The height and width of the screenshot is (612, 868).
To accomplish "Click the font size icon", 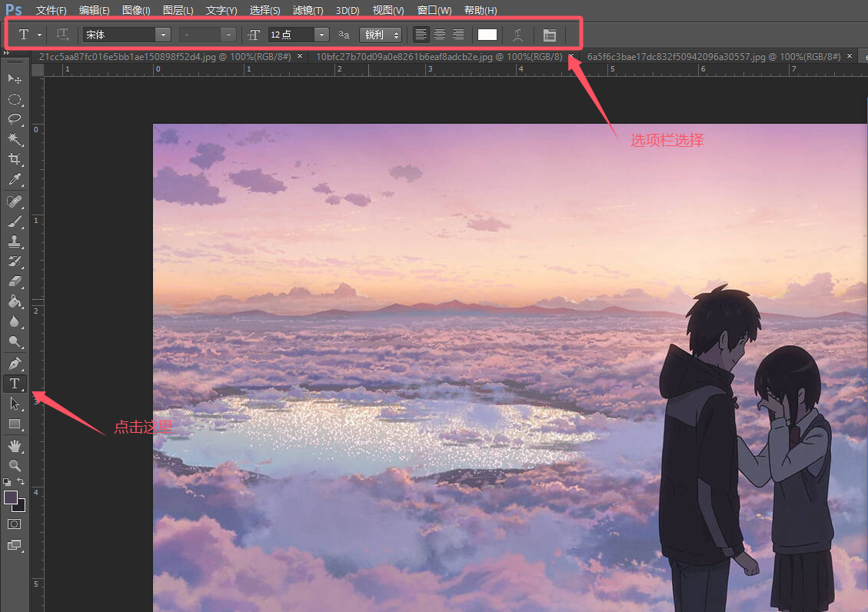I will pyautogui.click(x=254, y=35).
